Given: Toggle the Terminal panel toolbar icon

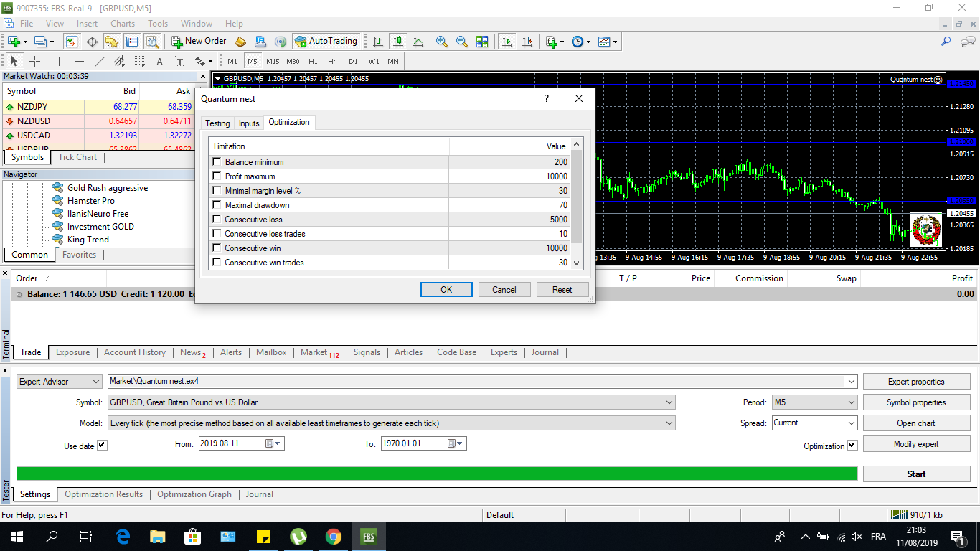Looking at the screenshot, I should point(131,42).
